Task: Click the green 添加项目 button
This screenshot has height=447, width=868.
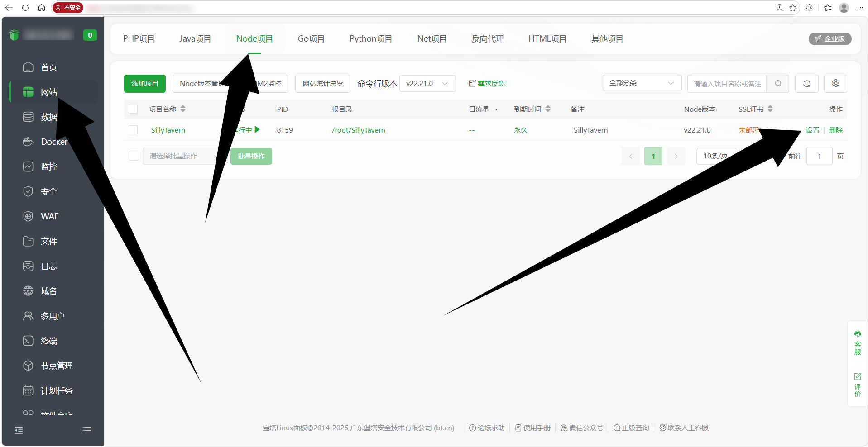Action: coord(144,84)
